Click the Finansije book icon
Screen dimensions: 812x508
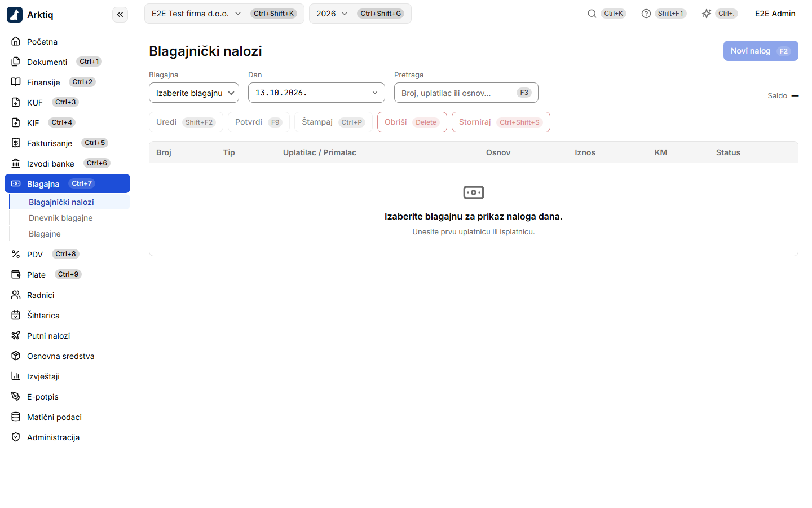pyautogui.click(x=16, y=82)
